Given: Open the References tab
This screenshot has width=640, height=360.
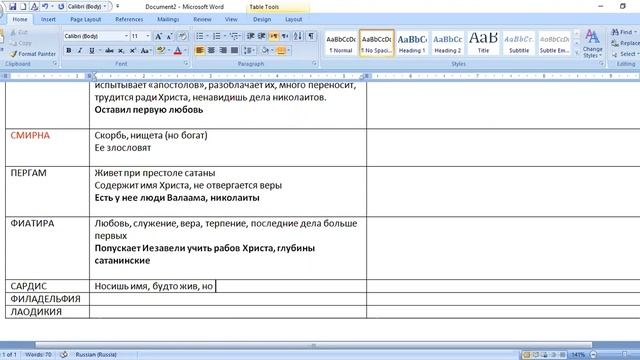Looking at the screenshot, I should 129,19.
